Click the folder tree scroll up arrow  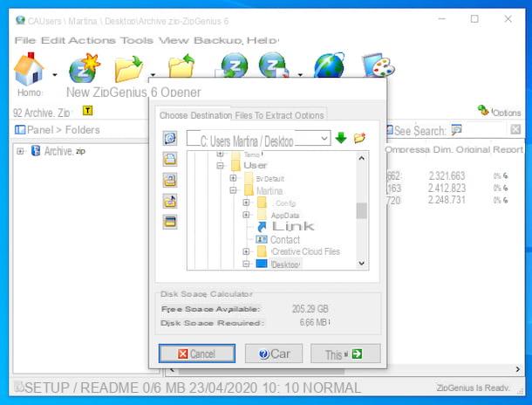(x=362, y=158)
